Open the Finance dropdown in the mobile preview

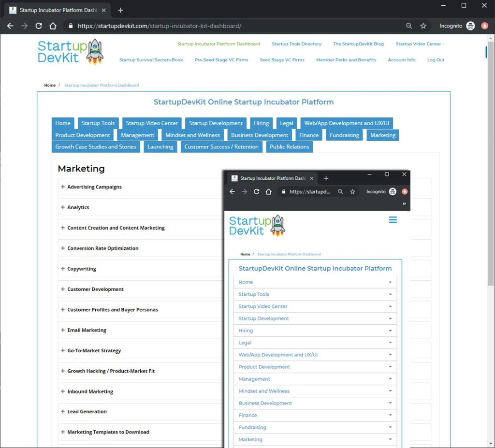tap(315, 415)
